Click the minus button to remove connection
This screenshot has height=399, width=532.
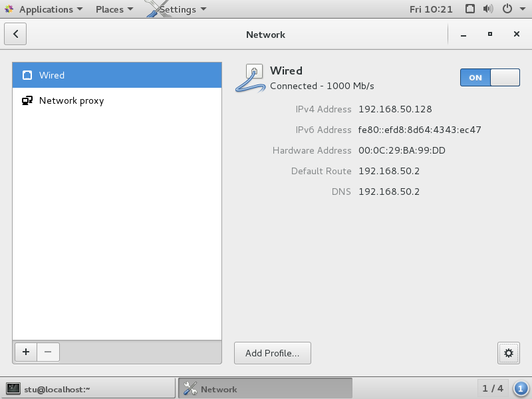(48, 352)
